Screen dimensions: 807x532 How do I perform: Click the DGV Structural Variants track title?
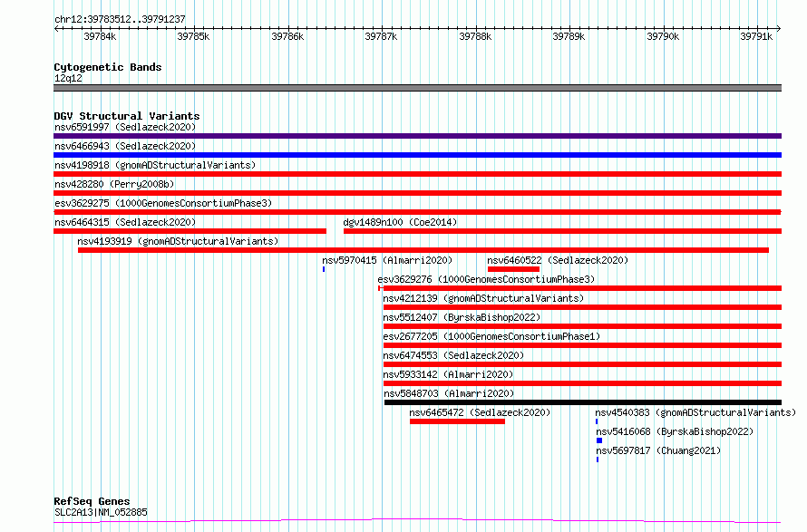coord(127,116)
